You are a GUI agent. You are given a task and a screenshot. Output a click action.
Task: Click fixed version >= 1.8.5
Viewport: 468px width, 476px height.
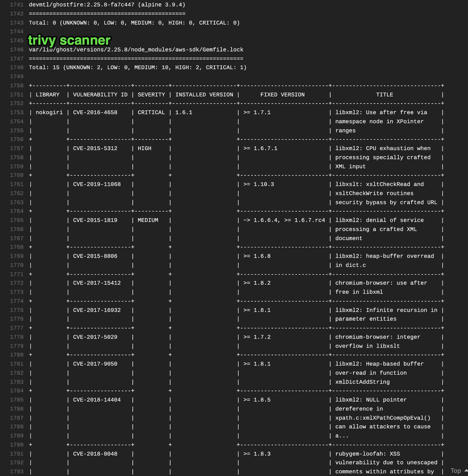(x=257, y=400)
